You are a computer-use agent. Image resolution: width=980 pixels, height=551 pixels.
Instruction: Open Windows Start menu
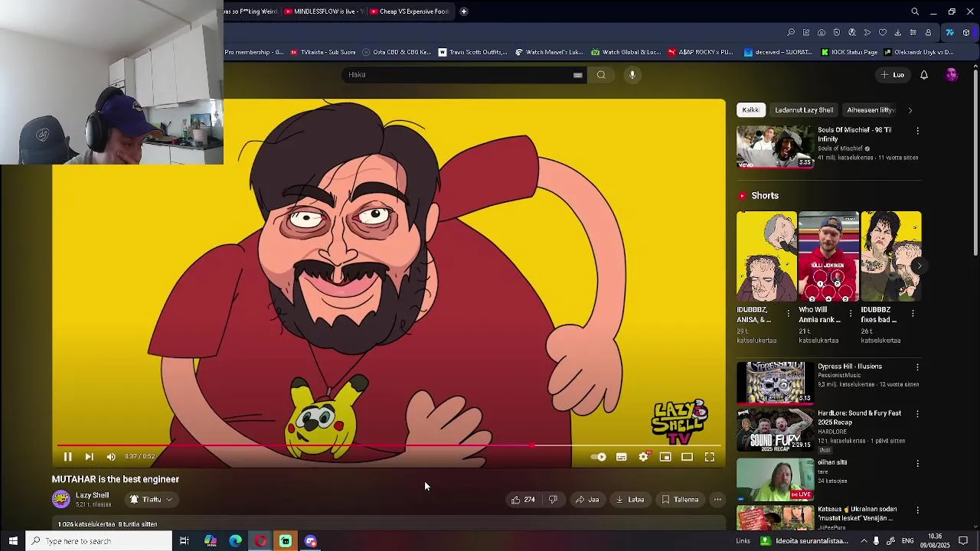(13, 541)
